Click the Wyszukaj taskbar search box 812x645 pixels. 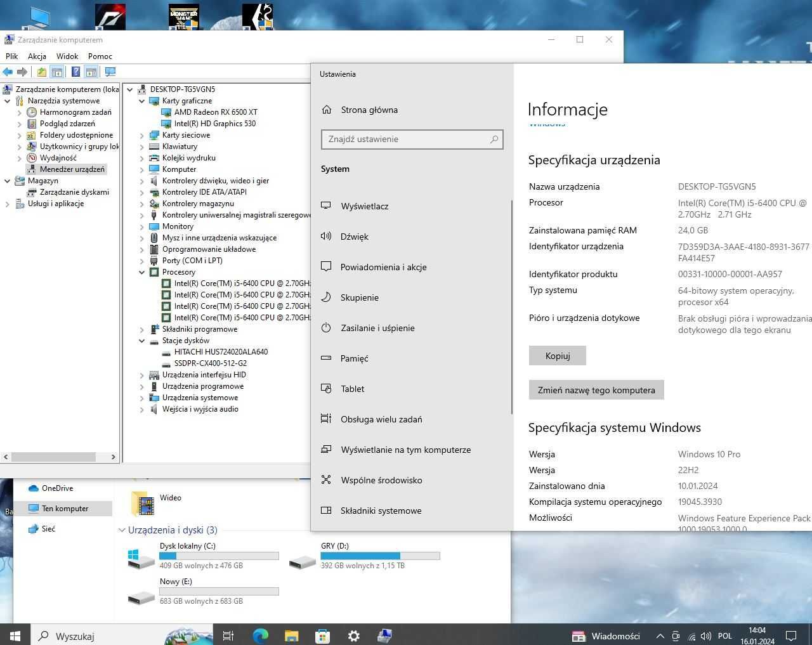122,635
